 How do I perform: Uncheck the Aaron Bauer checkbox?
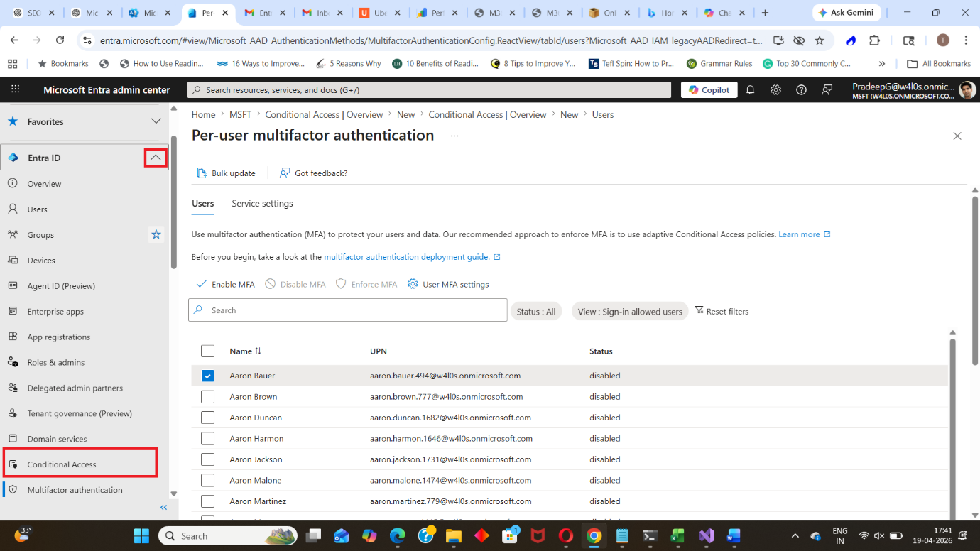pyautogui.click(x=207, y=376)
